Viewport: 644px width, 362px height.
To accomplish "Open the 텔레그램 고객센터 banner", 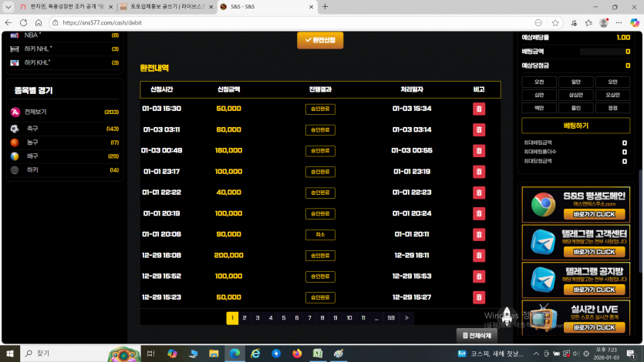I will [x=577, y=242].
